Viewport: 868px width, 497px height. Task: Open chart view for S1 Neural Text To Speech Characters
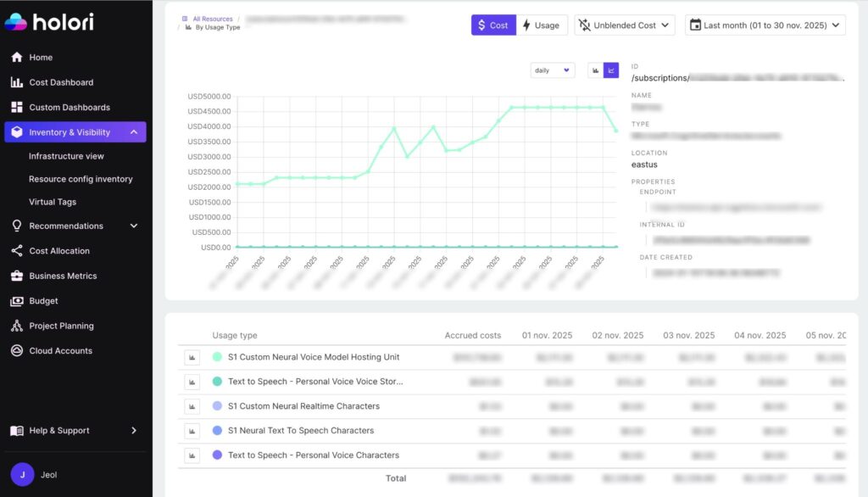pyautogui.click(x=192, y=430)
